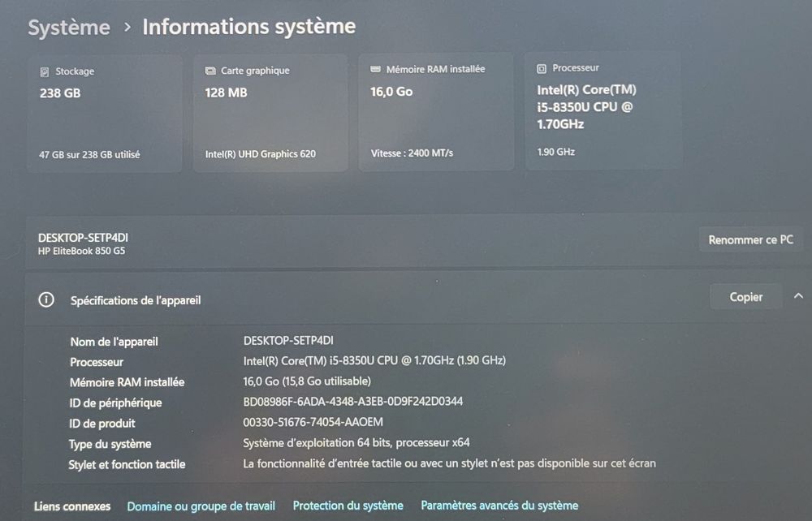Click the Carte graphique icon
812x521 pixels.
(210, 71)
